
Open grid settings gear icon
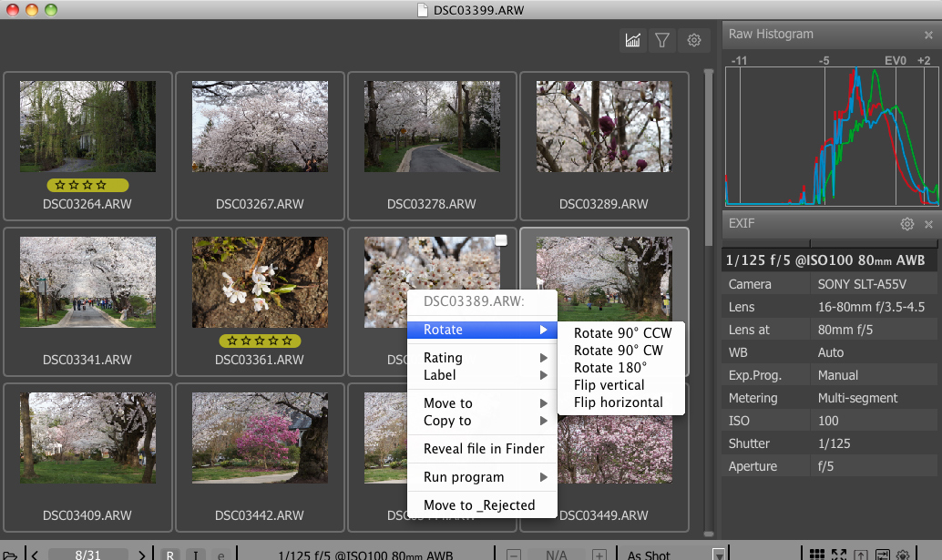694,40
